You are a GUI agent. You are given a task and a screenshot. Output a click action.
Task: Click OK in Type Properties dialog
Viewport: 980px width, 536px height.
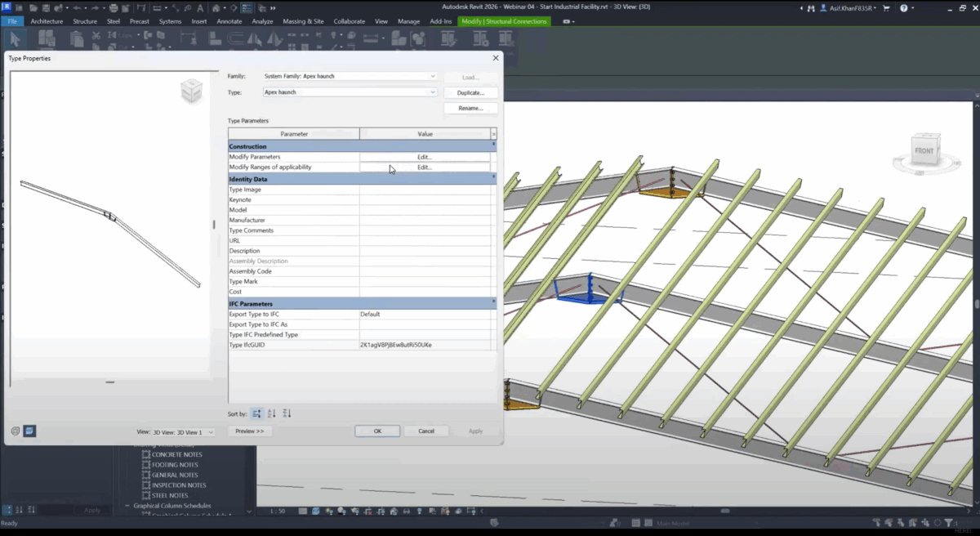[x=377, y=431]
